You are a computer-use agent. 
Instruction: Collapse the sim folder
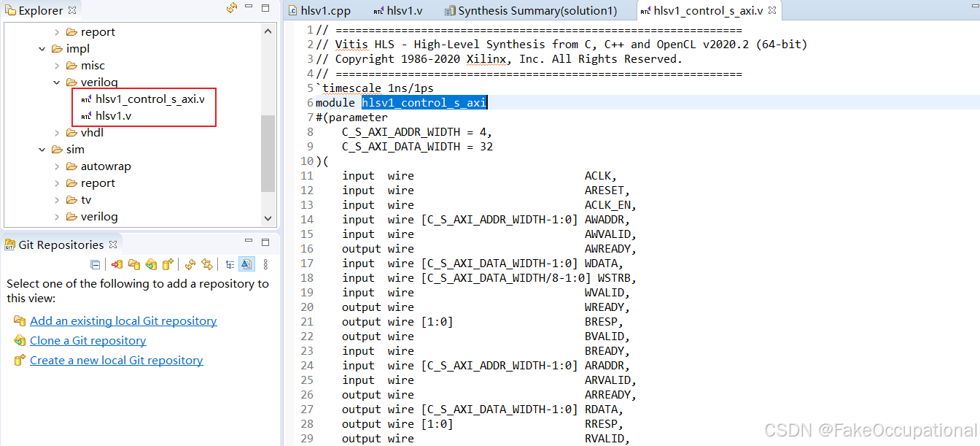tap(42, 150)
